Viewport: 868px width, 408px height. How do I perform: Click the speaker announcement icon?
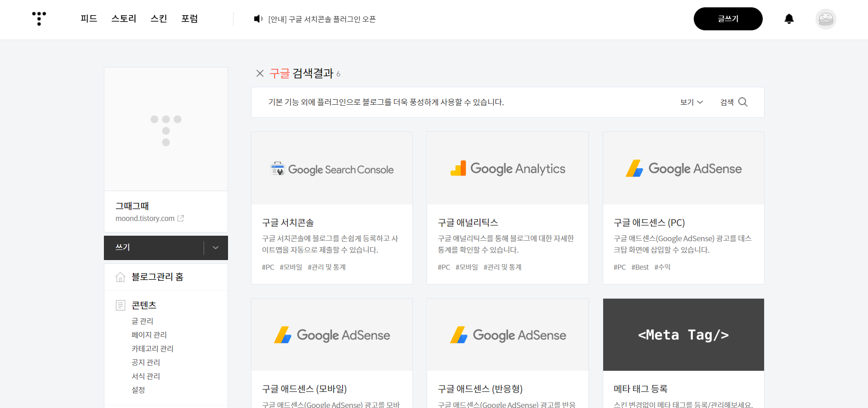258,19
